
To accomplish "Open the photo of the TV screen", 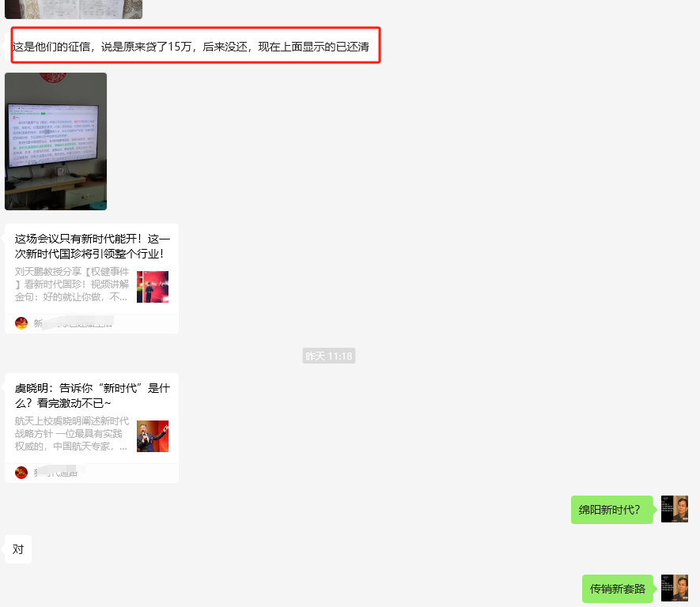I will [x=55, y=141].
